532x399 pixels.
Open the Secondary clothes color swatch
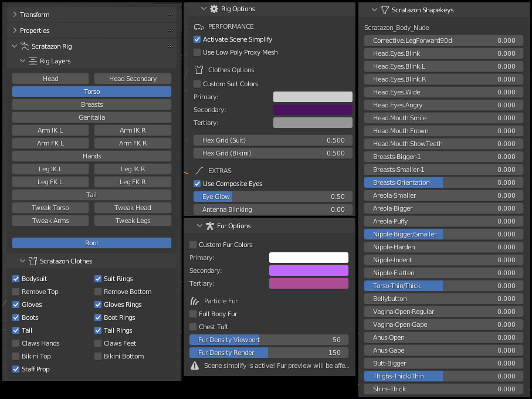coord(313,110)
